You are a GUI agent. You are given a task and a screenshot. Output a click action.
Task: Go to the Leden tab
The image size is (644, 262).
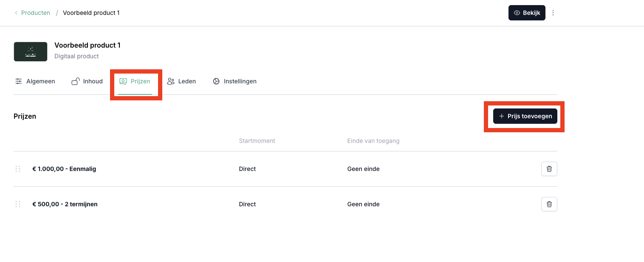tap(186, 81)
